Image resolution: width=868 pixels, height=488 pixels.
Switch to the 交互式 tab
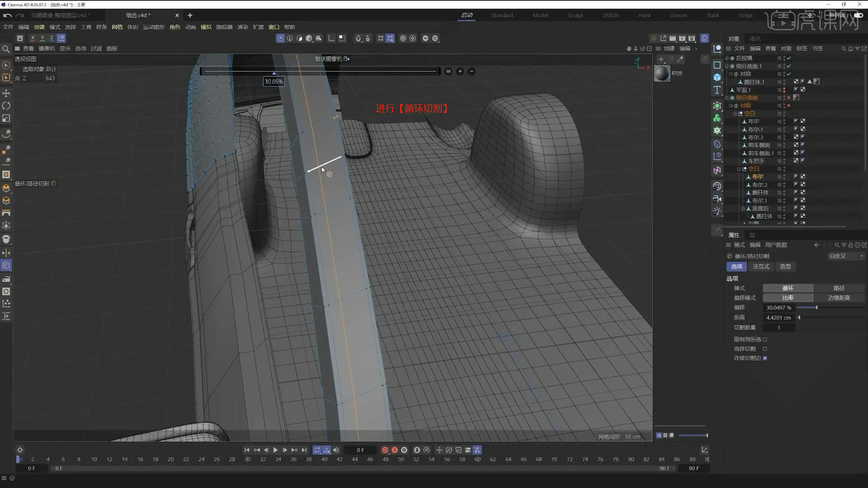(761, 267)
